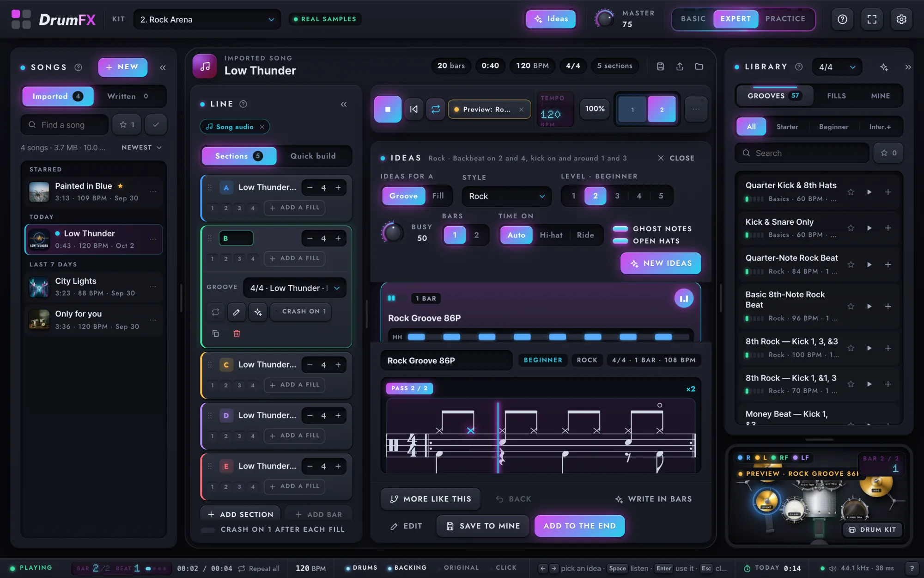Image resolution: width=924 pixels, height=578 pixels.
Task: Open the Kit dropdown 2. Rock Arena
Action: tap(207, 19)
